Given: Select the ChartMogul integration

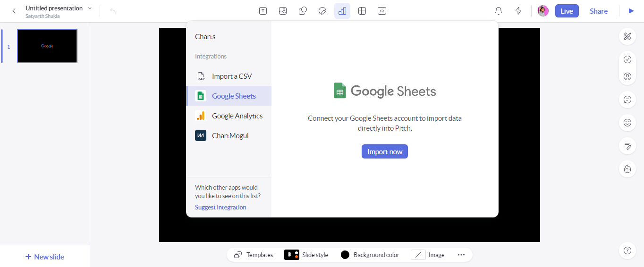Looking at the screenshot, I should [229, 135].
